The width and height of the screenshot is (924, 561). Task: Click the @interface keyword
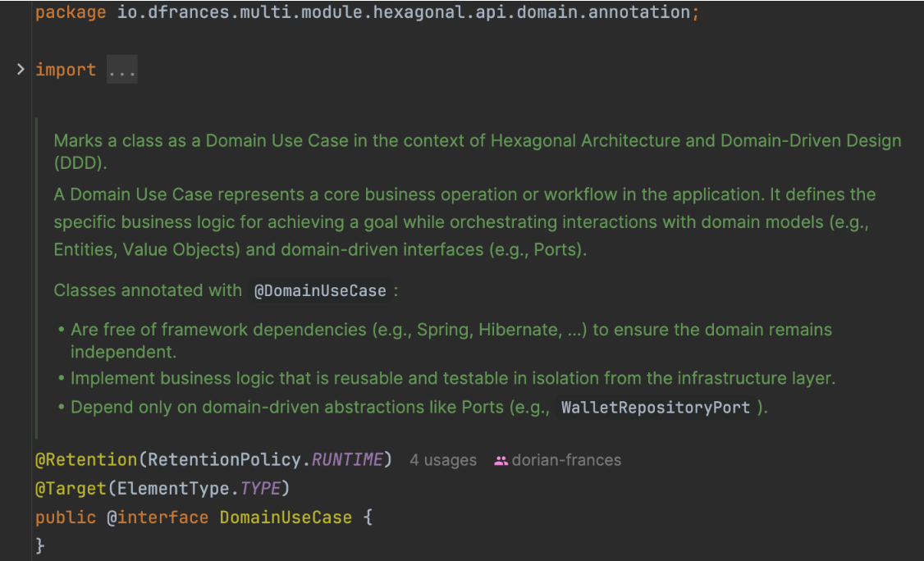pyautogui.click(x=158, y=518)
